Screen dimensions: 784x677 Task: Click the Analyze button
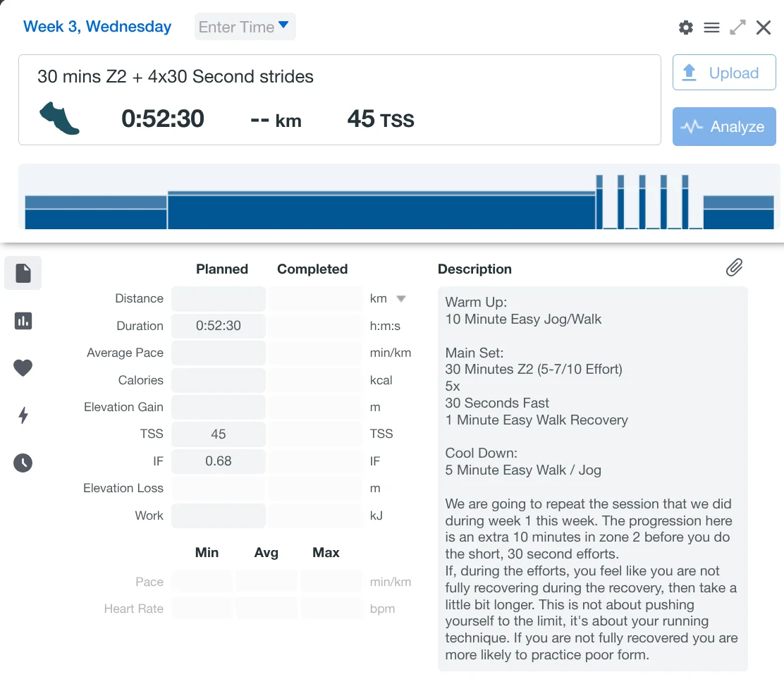pyautogui.click(x=724, y=127)
